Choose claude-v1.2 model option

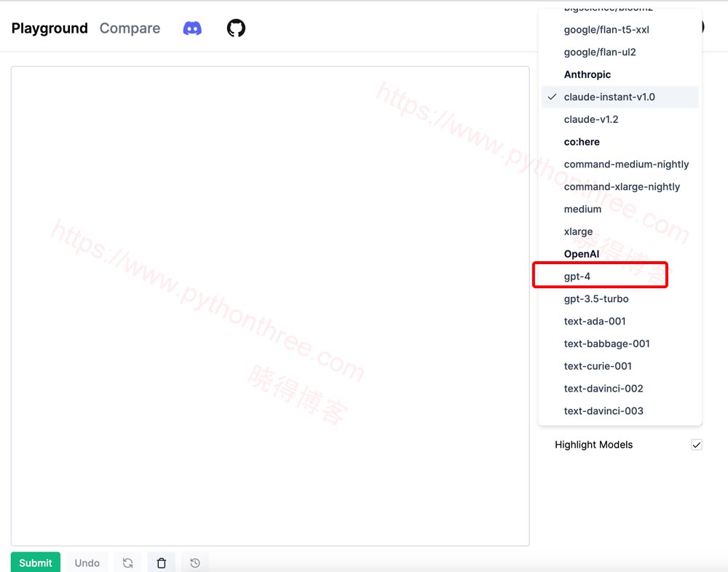(x=620, y=119)
